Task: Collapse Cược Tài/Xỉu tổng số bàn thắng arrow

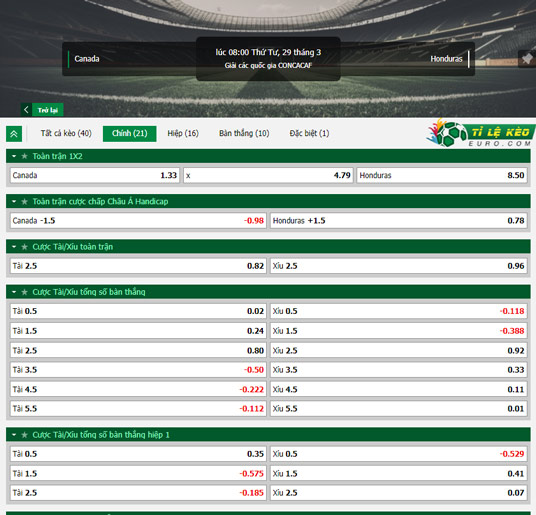Action: point(14,292)
